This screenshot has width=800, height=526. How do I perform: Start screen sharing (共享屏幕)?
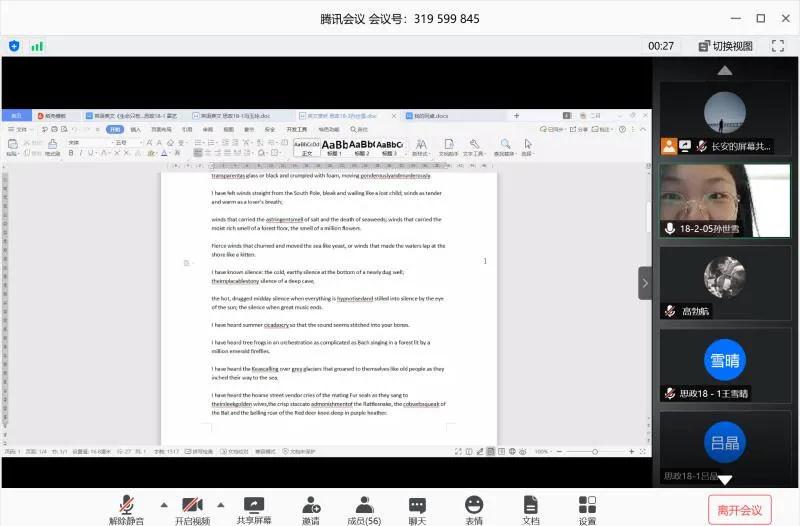pyautogui.click(x=252, y=508)
